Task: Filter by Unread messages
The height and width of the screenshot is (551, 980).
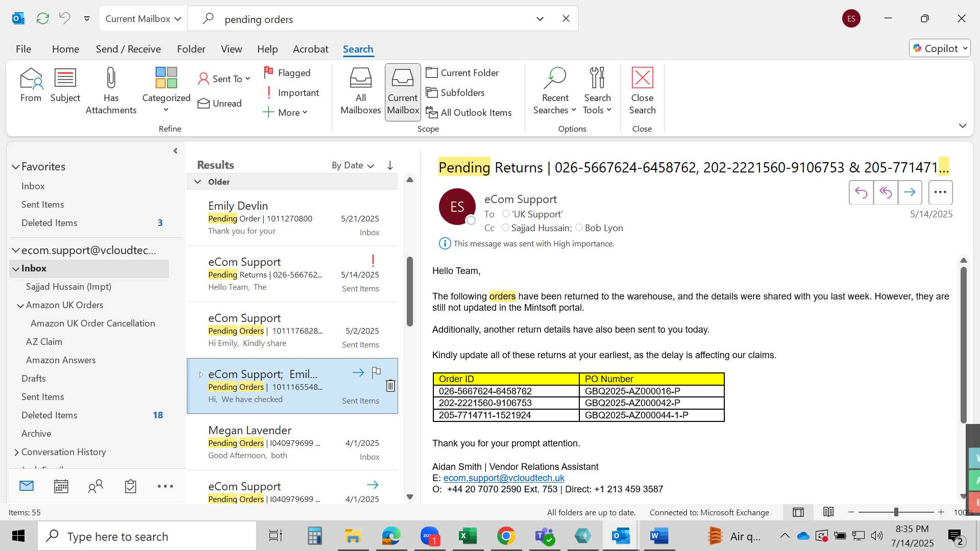Action: (220, 104)
